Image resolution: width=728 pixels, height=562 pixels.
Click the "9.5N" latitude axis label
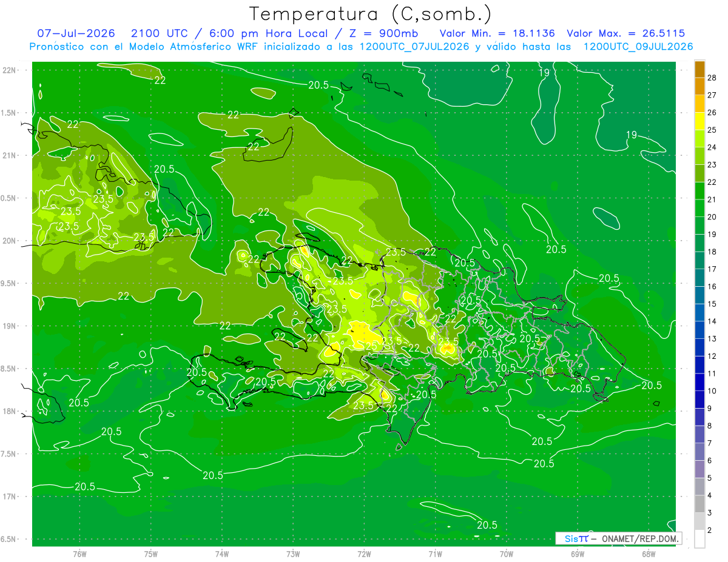(9, 284)
